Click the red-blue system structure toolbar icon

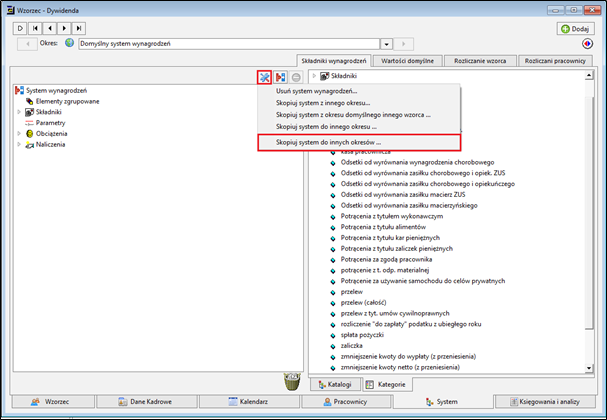(x=280, y=77)
